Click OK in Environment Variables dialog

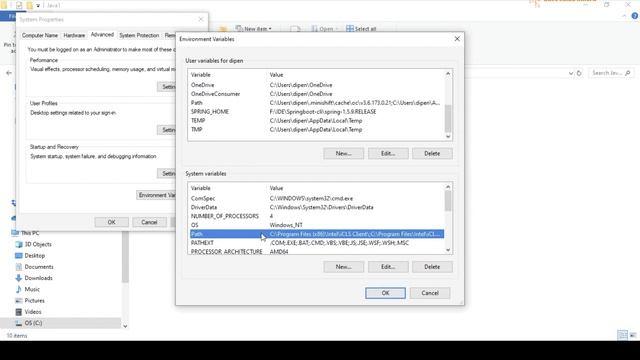point(385,293)
